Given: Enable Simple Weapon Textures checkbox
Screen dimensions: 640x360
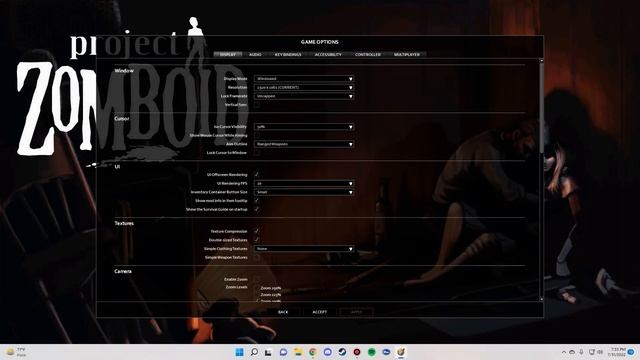Looking at the screenshot, I should (x=257, y=258).
